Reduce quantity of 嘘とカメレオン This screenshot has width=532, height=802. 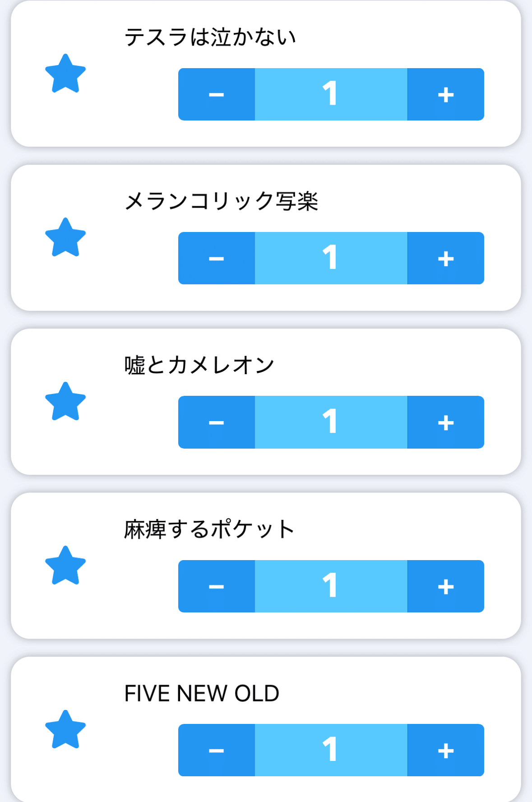(217, 422)
